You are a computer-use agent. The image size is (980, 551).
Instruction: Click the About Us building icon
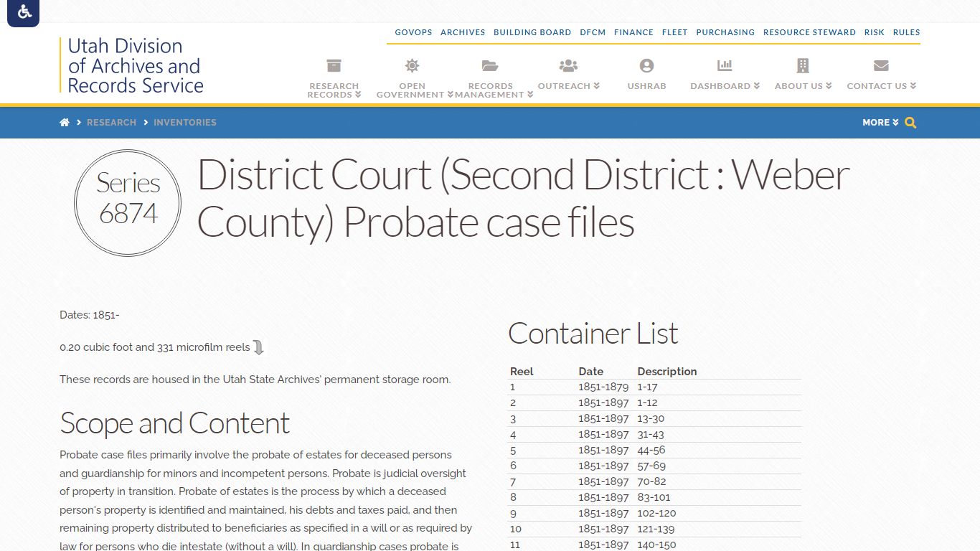[803, 66]
